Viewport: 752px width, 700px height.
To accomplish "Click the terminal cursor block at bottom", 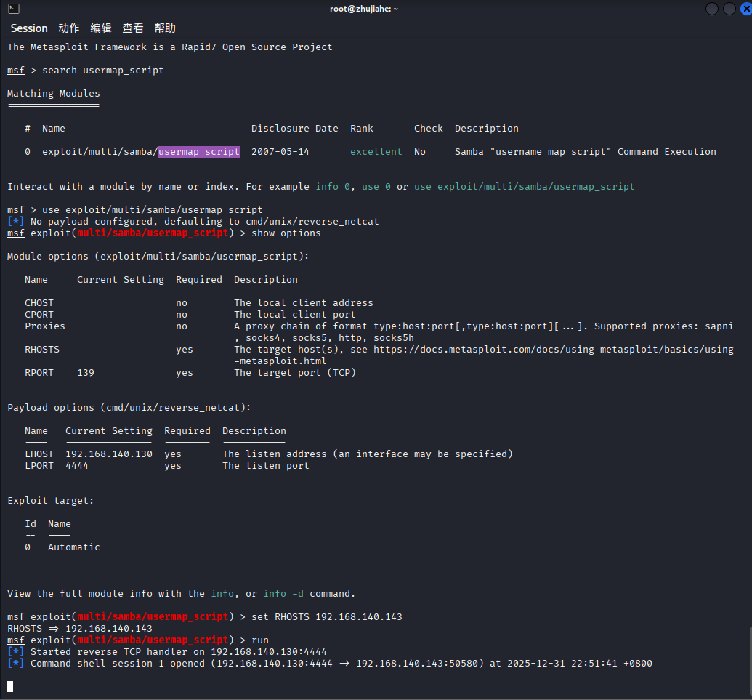I will [10, 687].
